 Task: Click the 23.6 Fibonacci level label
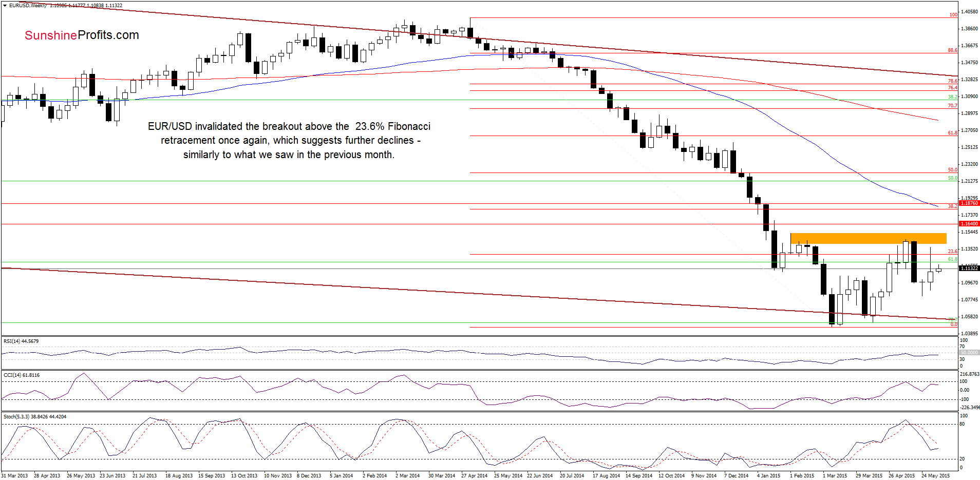pos(953,252)
